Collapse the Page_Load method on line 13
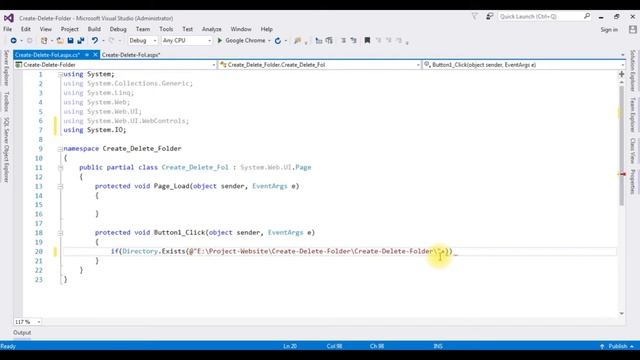This screenshot has width=640, height=360. click(60, 187)
